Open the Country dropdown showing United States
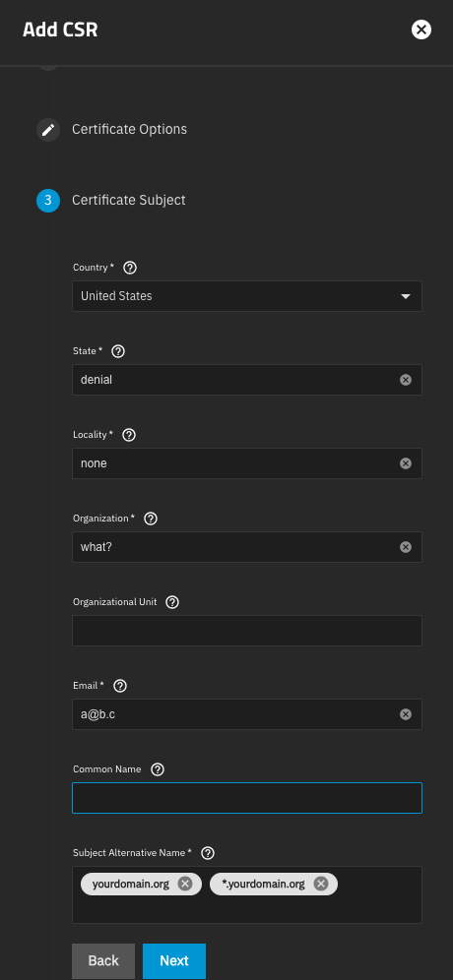Image resolution: width=453 pixels, height=980 pixels. tap(247, 296)
